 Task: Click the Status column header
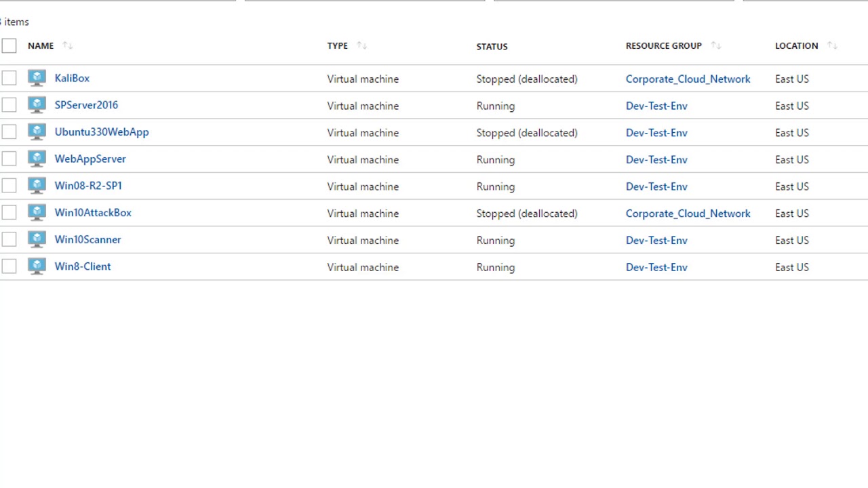[492, 46]
